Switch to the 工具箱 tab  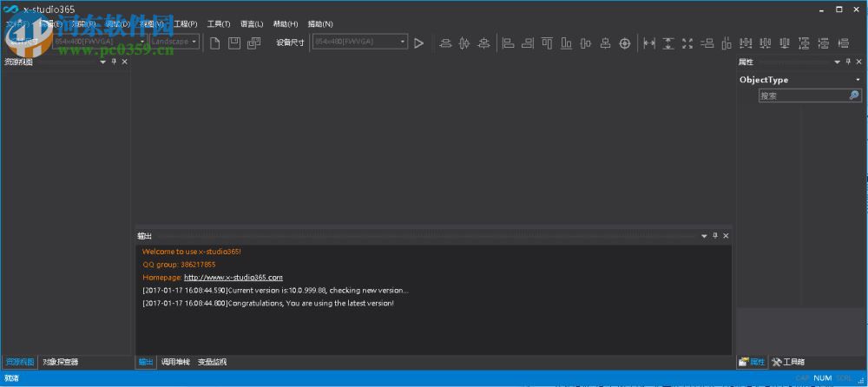point(788,362)
